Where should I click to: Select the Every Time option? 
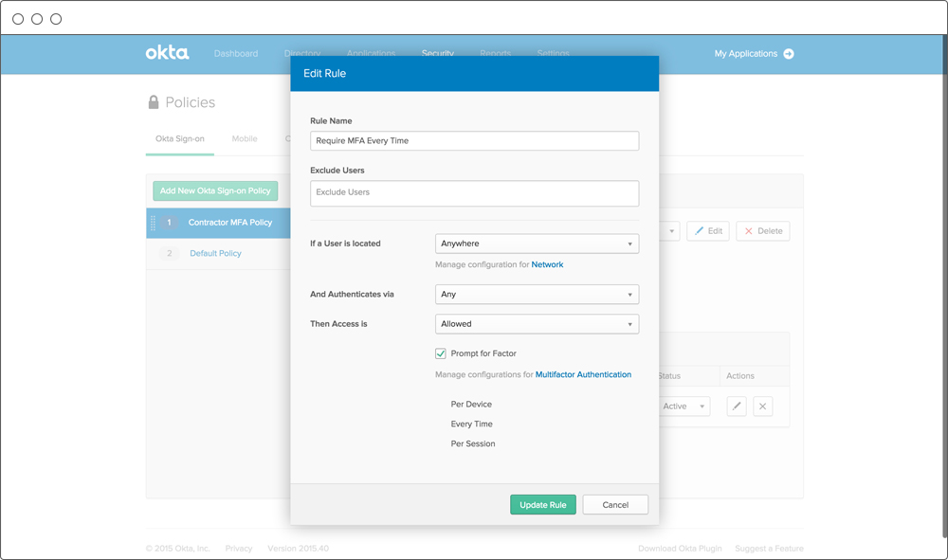471,425
